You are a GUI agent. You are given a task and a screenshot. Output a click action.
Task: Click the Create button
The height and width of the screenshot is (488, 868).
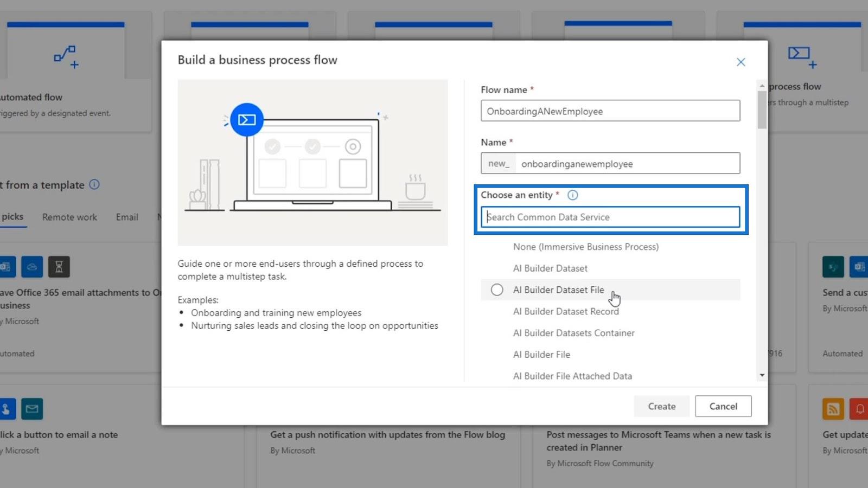662,406
